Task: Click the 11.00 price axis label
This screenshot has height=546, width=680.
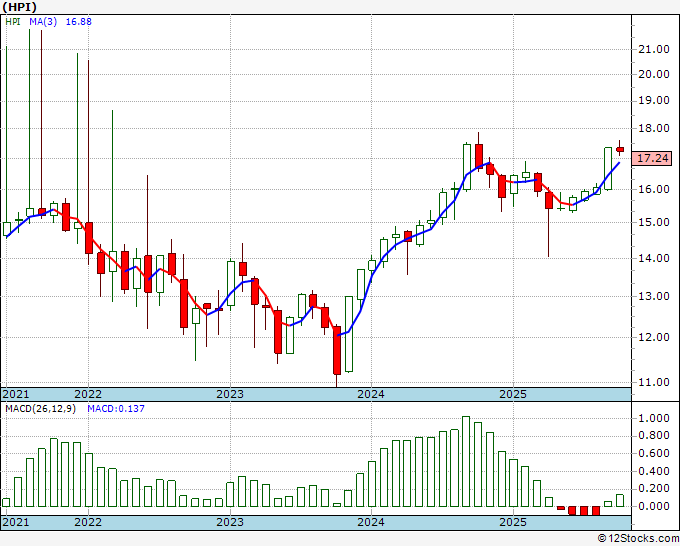Action: [x=654, y=383]
